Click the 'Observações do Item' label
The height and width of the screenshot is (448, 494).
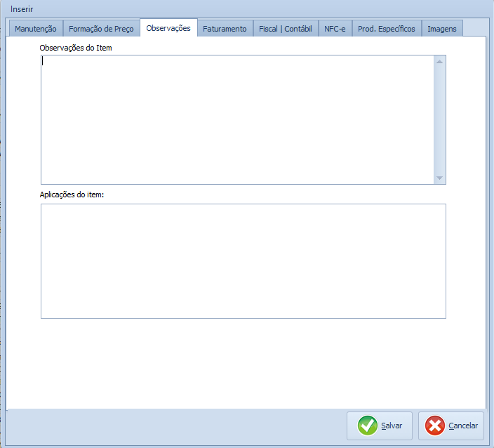[76, 48]
